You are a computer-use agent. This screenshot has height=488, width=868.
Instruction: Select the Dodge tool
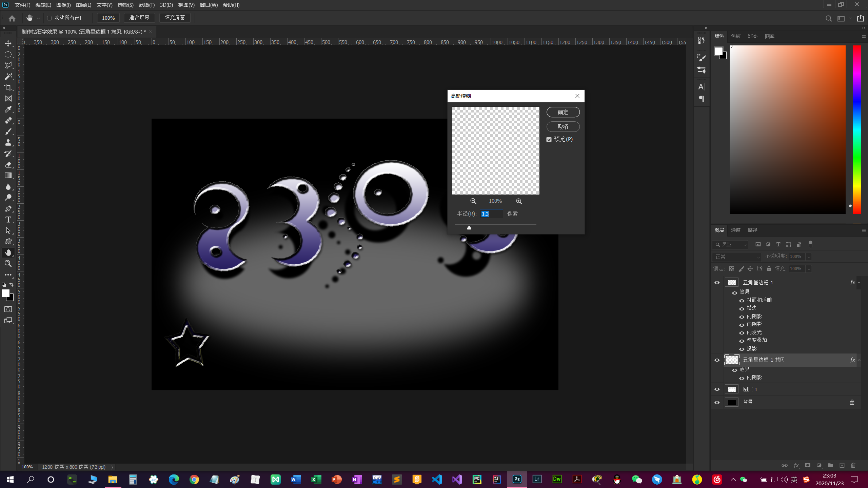[8, 198]
